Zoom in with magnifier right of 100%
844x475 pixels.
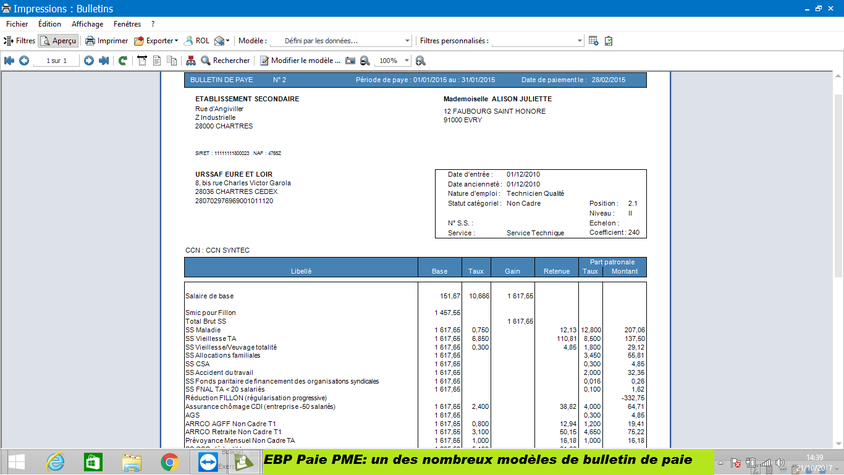420,61
